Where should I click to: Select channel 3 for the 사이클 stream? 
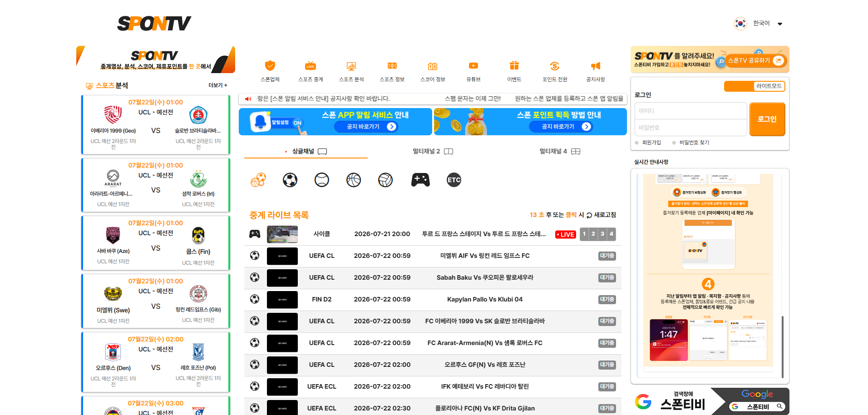[602, 234]
